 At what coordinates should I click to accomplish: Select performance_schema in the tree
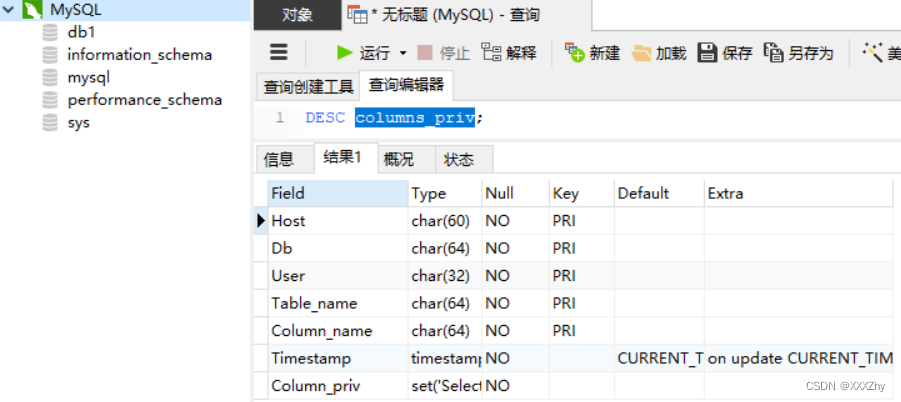145,100
